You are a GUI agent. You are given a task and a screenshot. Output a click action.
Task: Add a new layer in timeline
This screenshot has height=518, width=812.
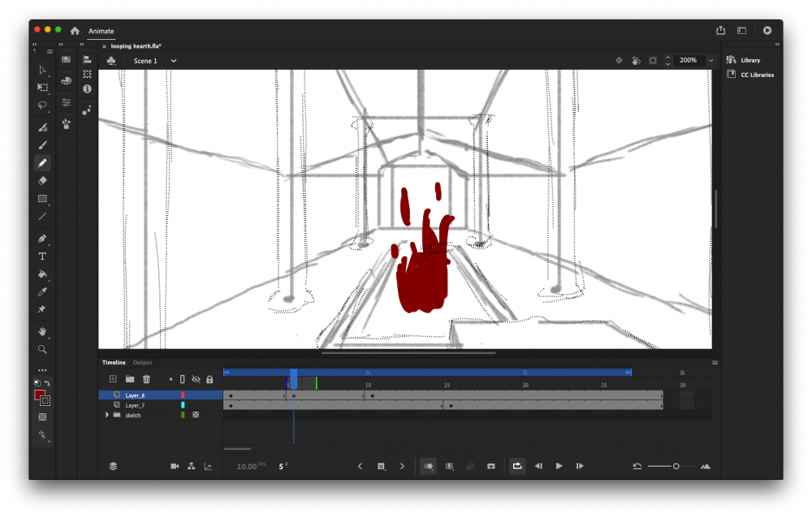tap(113, 379)
